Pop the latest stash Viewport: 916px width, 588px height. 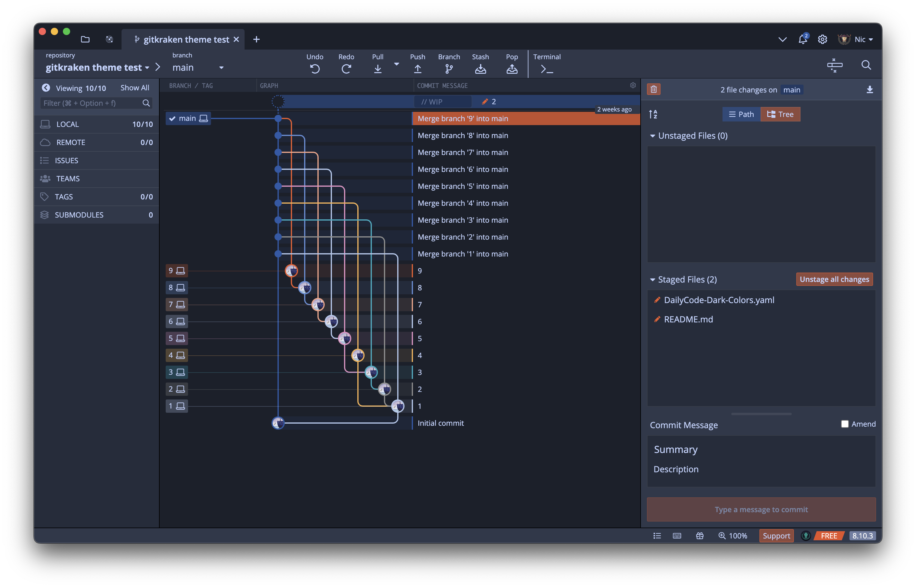512,69
